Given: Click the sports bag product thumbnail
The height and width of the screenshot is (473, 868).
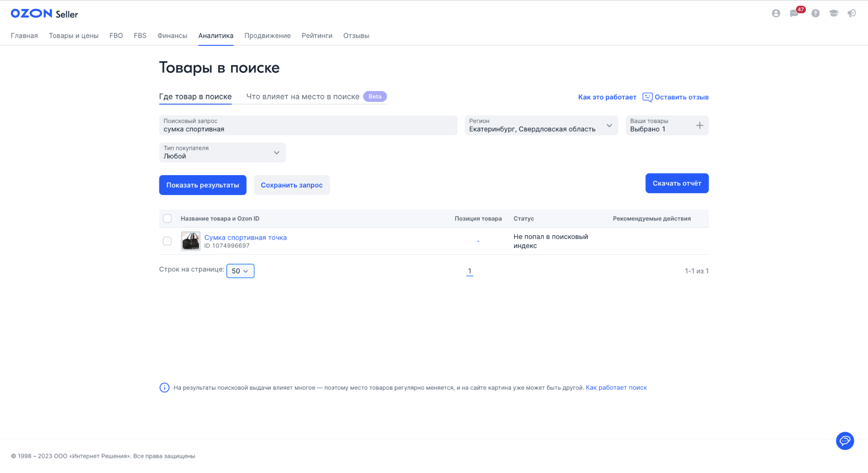Looking at the screenshot, I should coord(190,241).
